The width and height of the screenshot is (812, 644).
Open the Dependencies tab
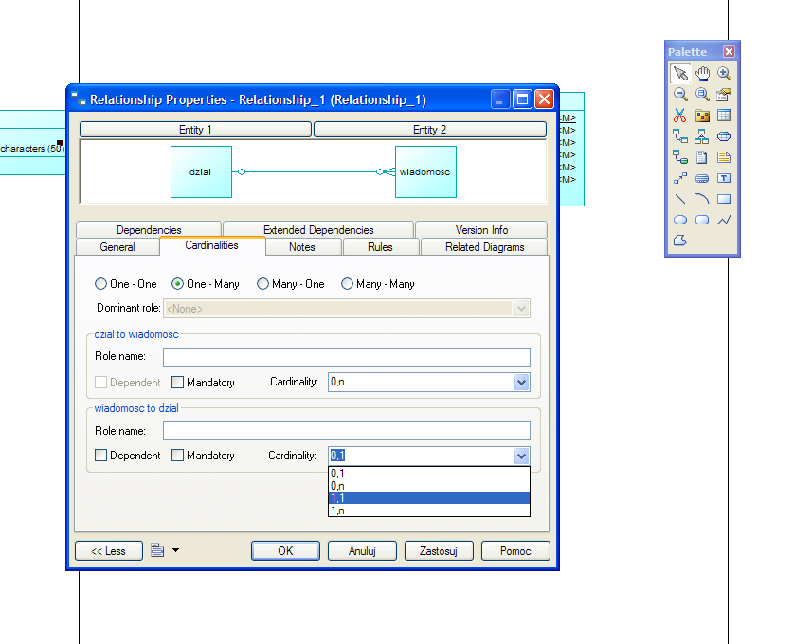coord(149,230)
